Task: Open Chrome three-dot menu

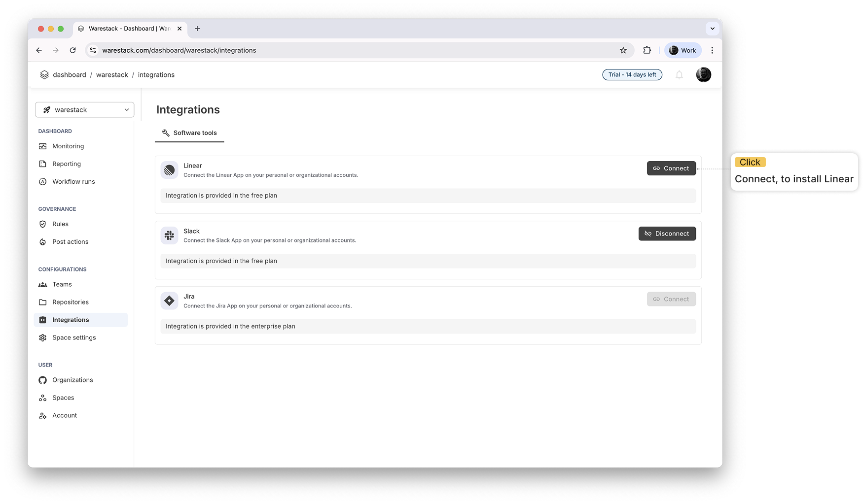Action: (712, 50)
